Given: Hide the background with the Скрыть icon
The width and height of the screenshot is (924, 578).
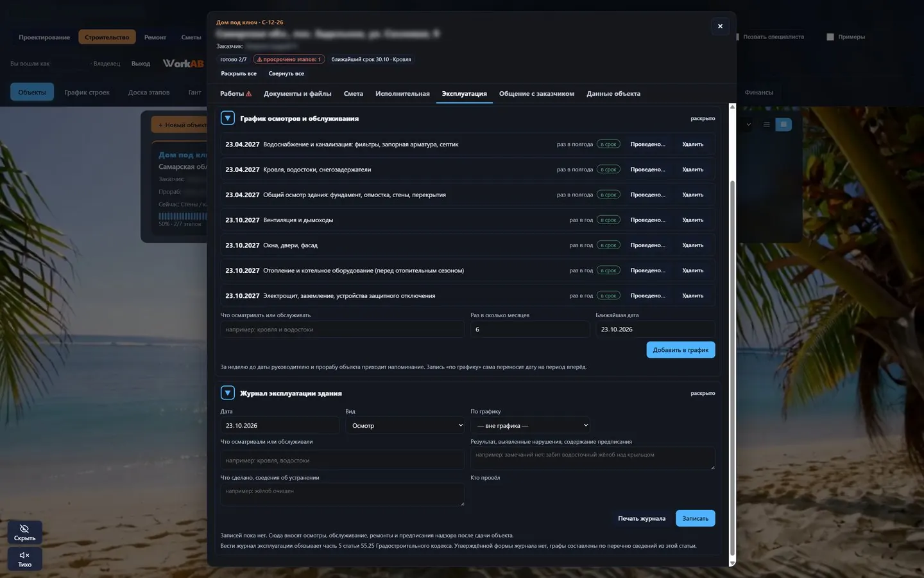Looking at the screenshot, I should coord(25,532).
